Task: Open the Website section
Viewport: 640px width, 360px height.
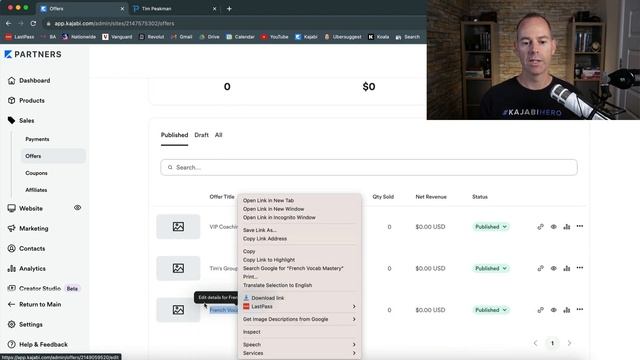Action: [x=25, y=208]
